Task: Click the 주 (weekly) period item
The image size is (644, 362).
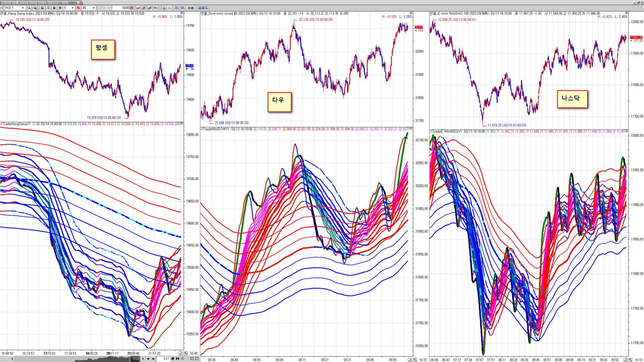Action: click(48, 8)
